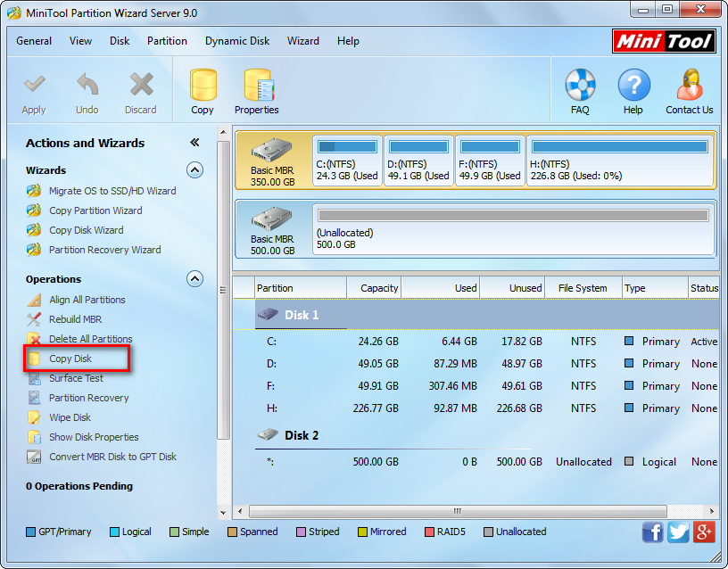The width and height of the screenshot is (728, 569).
Task: Select C:(NTFS) partition block in disk map
Action: [x=347, y=161]
